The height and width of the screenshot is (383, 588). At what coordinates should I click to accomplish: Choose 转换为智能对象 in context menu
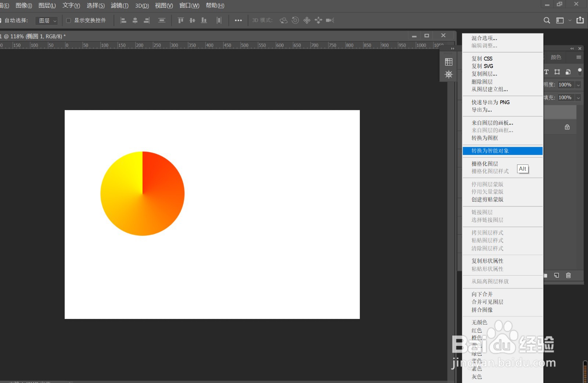tap(502, 151)
